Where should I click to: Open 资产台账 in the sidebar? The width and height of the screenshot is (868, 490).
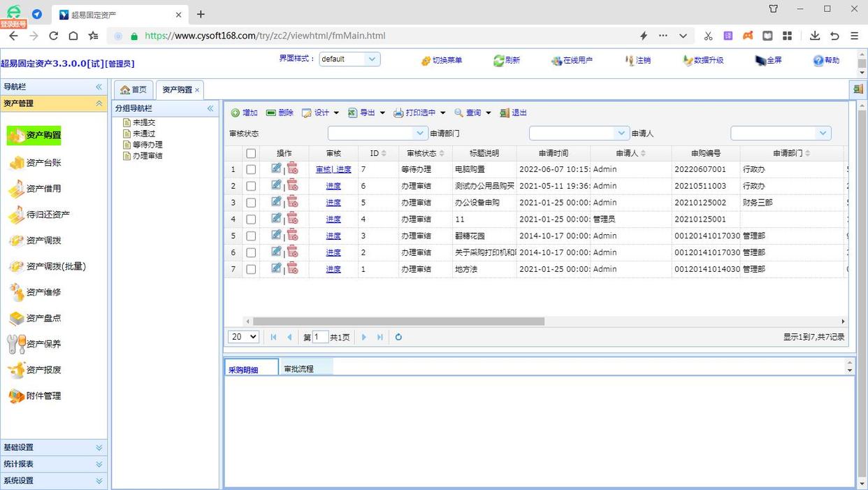pos(43,163)
